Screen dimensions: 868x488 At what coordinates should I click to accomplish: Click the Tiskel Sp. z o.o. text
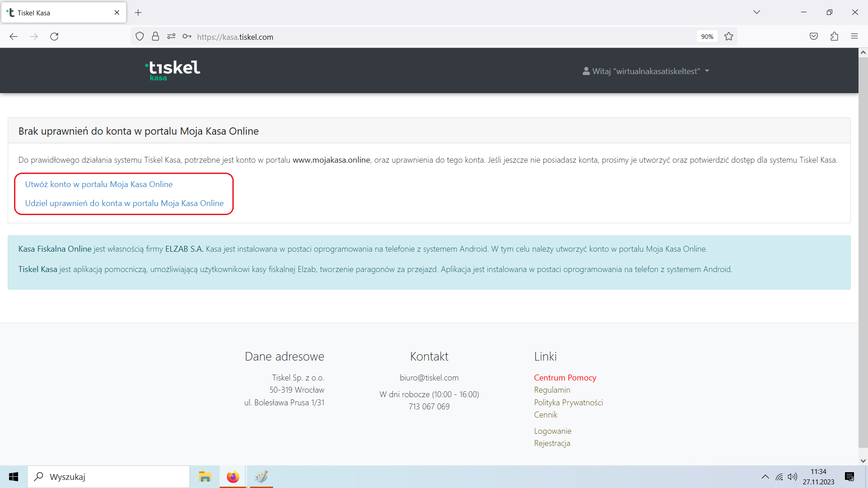click(298, 378)
